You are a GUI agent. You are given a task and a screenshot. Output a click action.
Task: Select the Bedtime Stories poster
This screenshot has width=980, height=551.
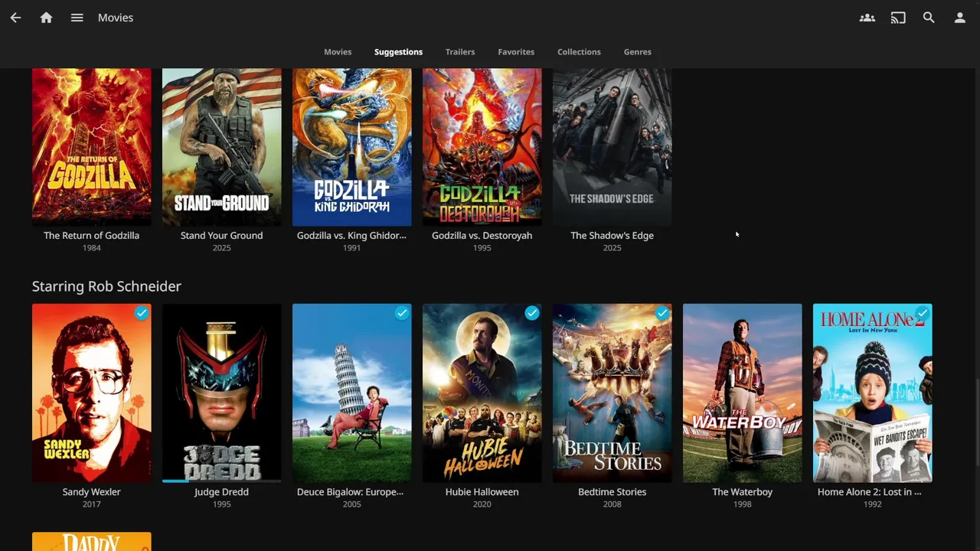point(612,393)
